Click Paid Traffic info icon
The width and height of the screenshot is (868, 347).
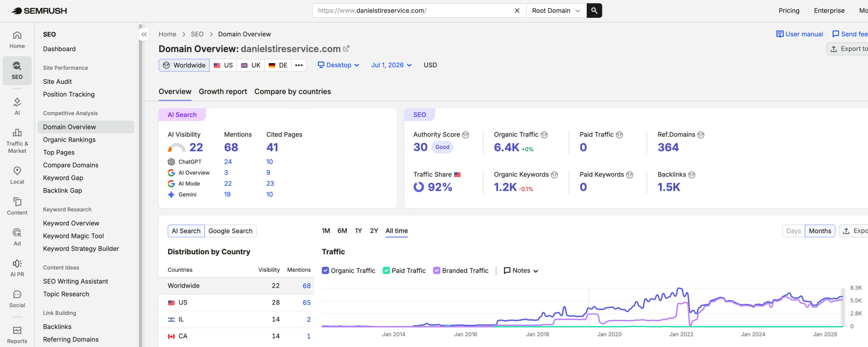(x=619, y=135)
